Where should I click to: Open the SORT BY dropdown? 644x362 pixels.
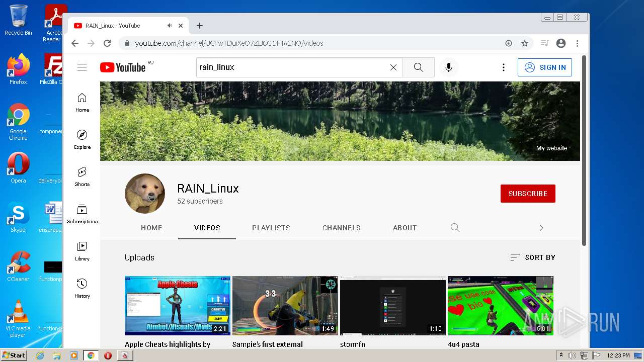(533, 257)
